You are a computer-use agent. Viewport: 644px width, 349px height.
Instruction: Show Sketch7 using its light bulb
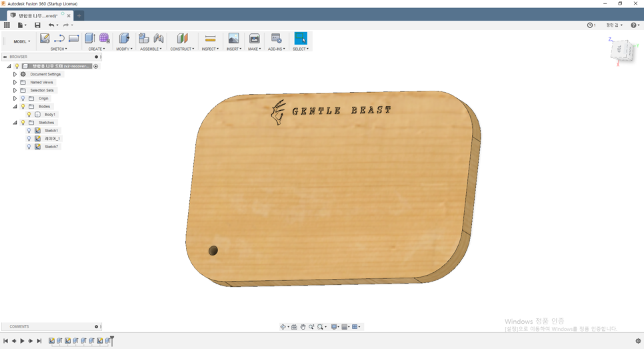click(x=29, y=147)
